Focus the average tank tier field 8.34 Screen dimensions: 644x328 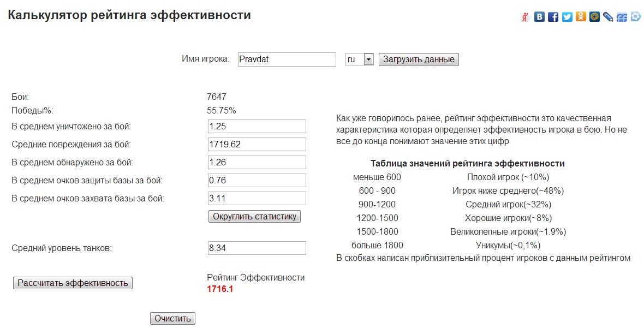click(x=257, y=248)
